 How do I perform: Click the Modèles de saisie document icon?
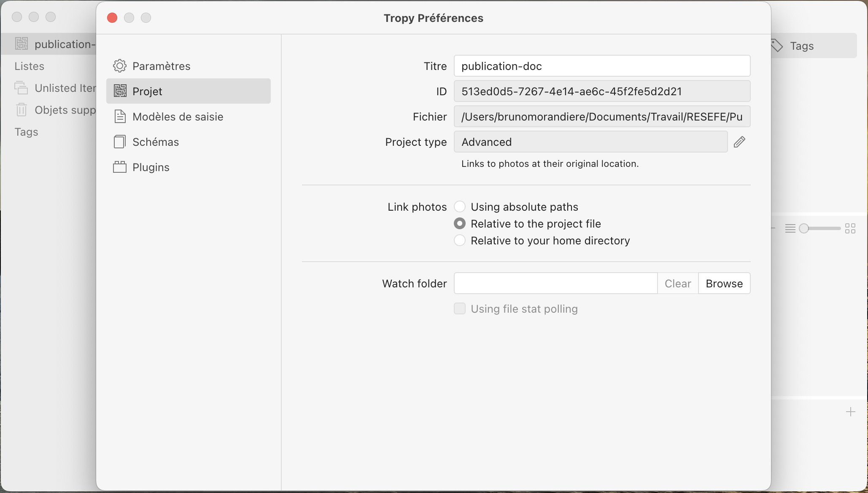120,117
